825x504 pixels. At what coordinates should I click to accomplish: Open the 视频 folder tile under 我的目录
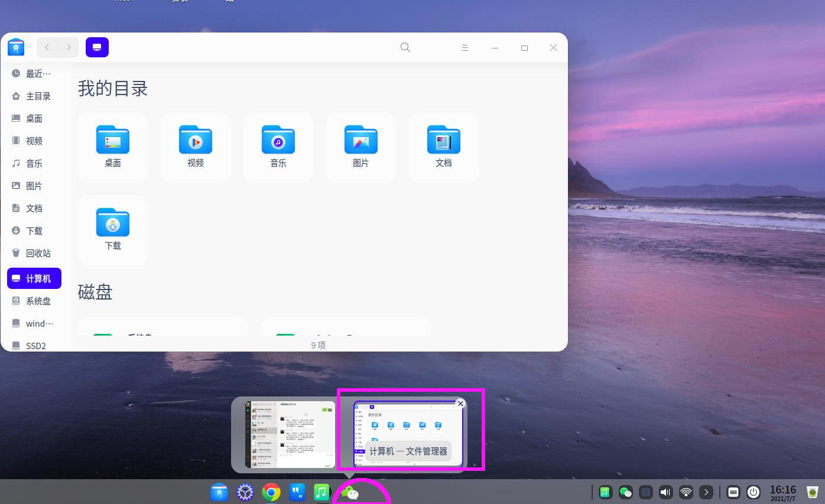coord(196,147)
